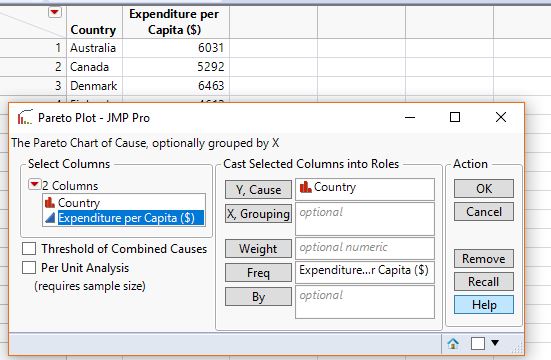The image size is (551, 360).
Task: Select the 6463 value cell
Action: (176, 86)
